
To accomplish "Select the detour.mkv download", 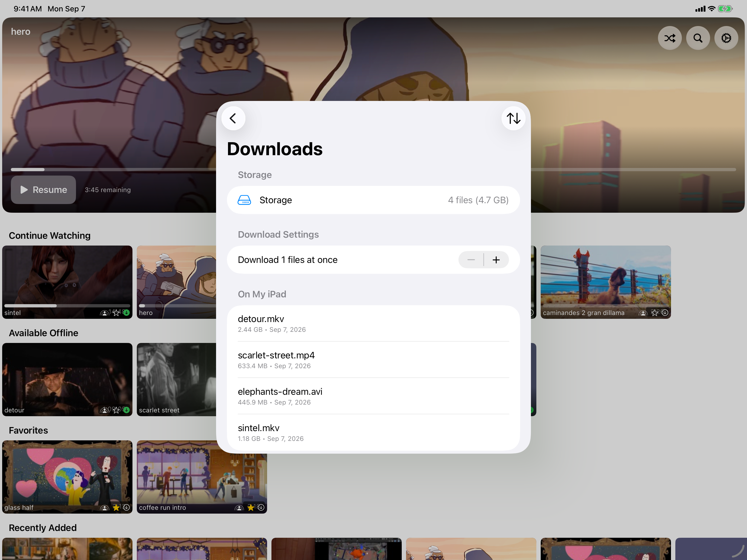I will click(x=373, y=323).
